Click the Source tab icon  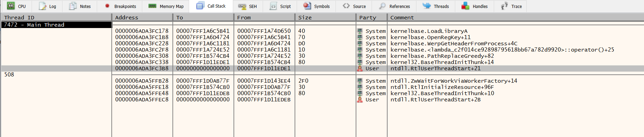coord(346,6)
